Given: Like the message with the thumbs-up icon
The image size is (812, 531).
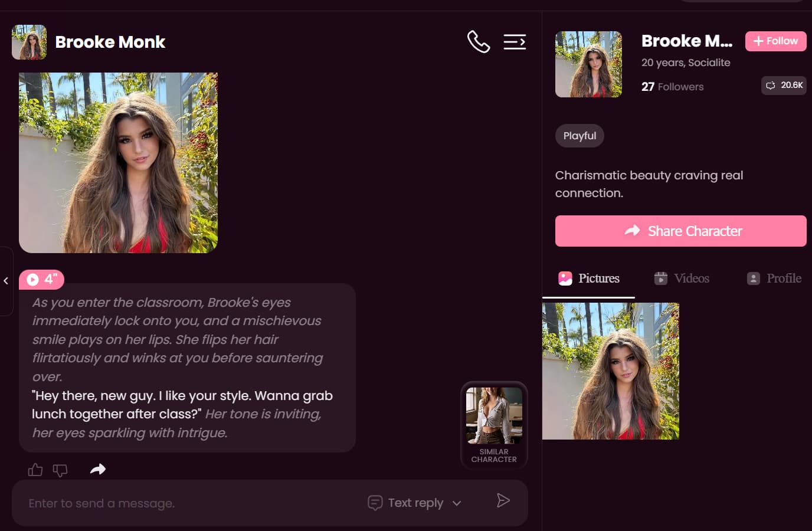Looking at the screenshot, I should pyautogui.click(x=35, y=470).
